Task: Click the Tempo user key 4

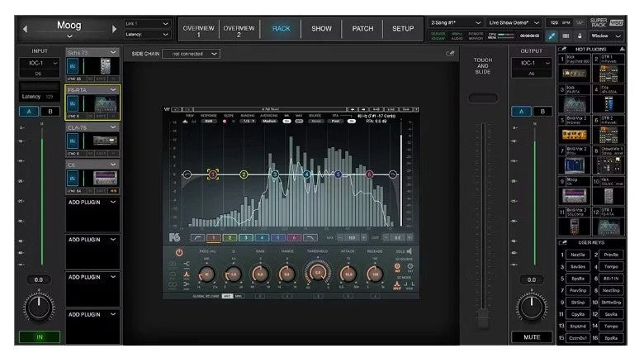Action: 611,267
